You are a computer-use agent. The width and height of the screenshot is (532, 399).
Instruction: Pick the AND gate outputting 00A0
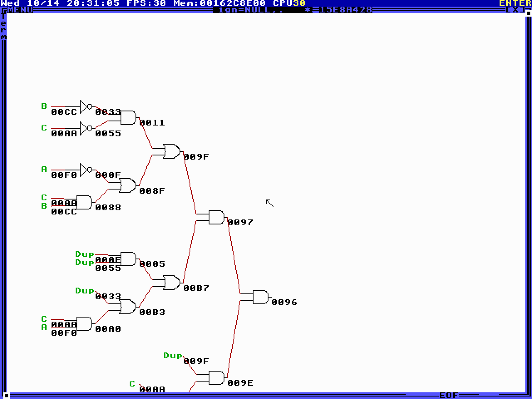85,324
